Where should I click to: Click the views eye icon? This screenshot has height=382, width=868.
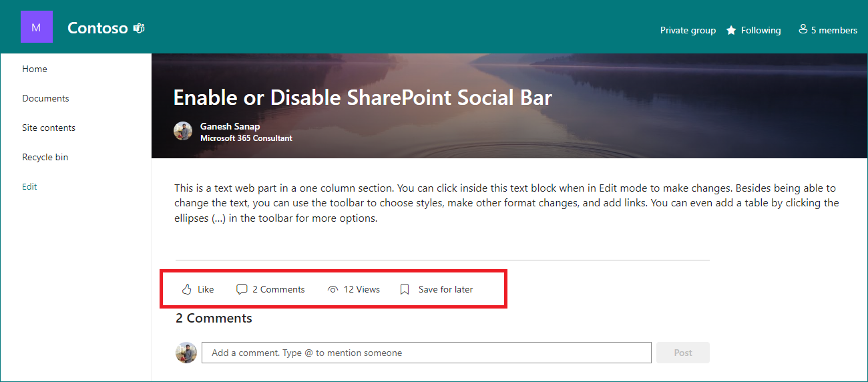point(333,289)
